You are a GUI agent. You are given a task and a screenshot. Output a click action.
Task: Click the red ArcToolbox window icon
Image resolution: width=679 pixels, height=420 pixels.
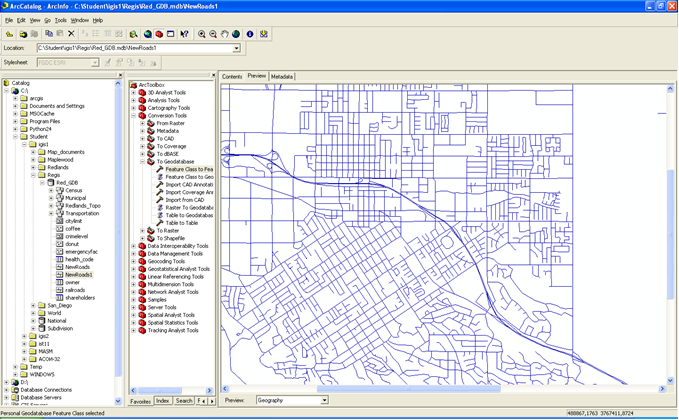pyautogui.click(x=159, y=34)
